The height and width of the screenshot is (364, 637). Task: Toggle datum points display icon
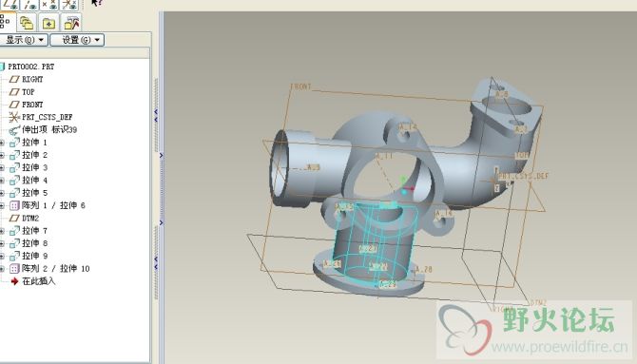pos(49,4)
